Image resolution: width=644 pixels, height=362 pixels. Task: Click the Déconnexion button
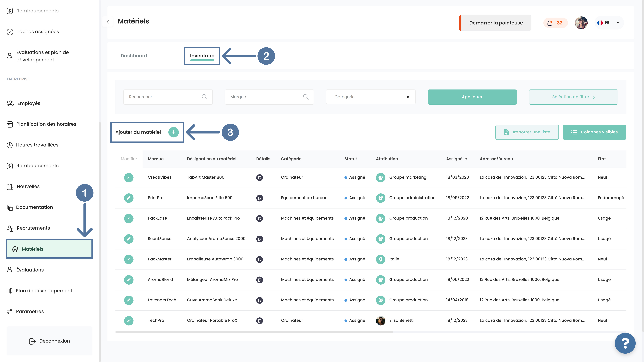click(49, 341)
